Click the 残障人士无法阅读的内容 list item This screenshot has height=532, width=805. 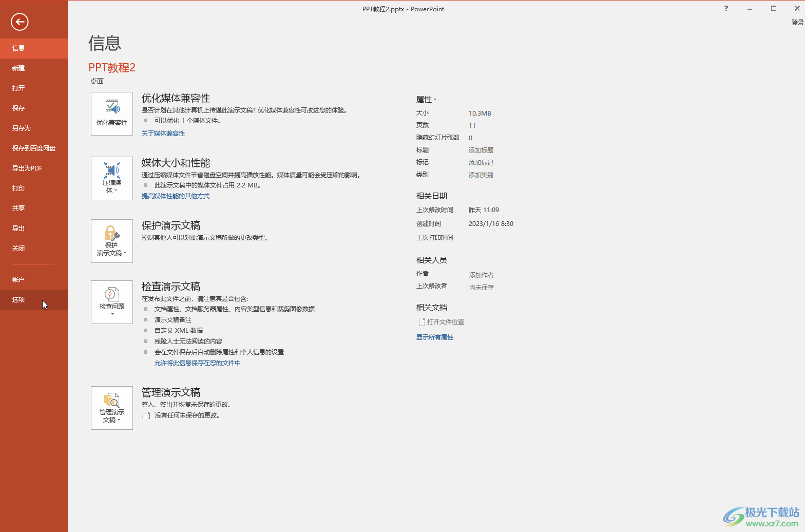point(188,341)
